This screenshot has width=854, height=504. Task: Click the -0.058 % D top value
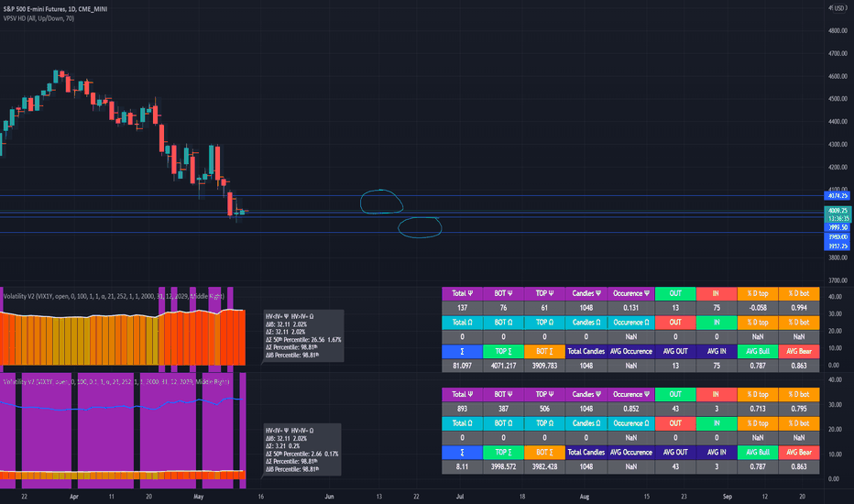tap(758, 308)
